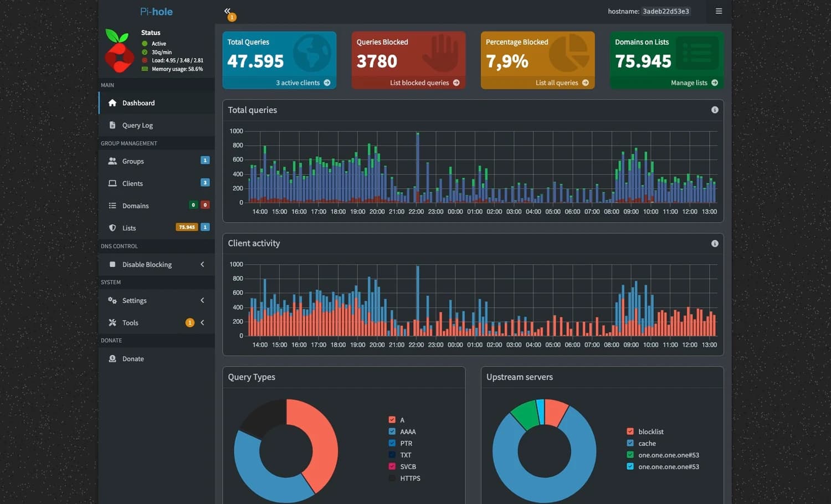
Task: Toggle the PTR query type checkbox
Action: (392, 443)
